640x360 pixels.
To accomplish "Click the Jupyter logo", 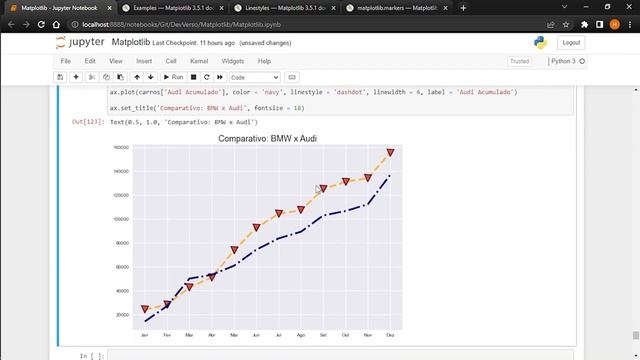I will pos(80,42).
